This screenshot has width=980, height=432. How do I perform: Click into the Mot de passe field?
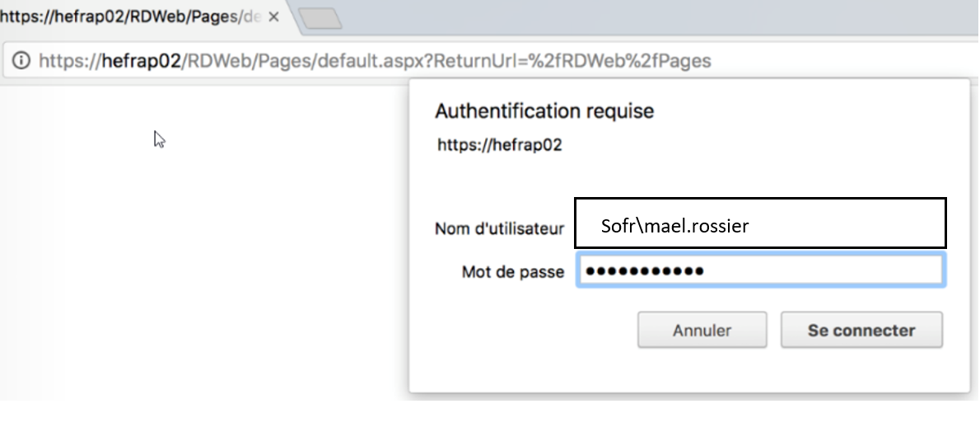760,270
